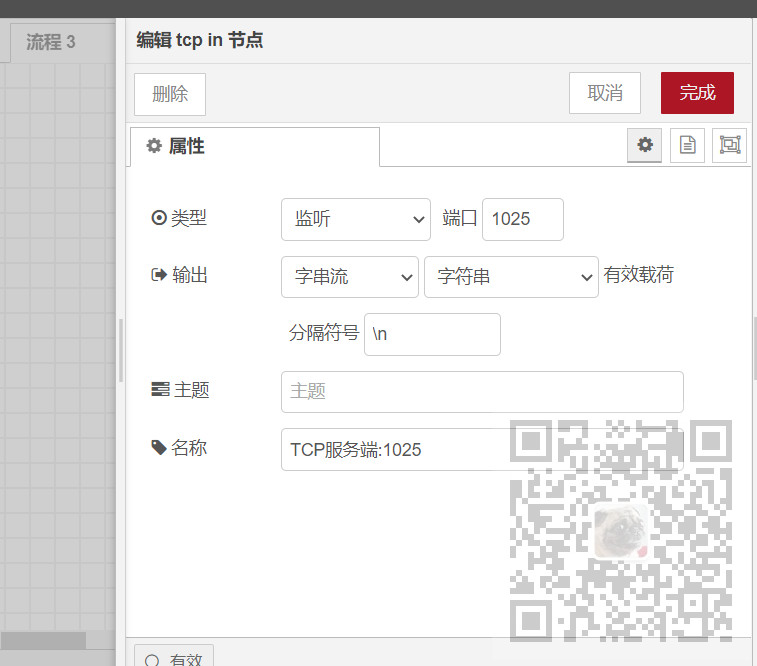Click the 取消 button
This screenshot has height=666, width=757.
605,93
